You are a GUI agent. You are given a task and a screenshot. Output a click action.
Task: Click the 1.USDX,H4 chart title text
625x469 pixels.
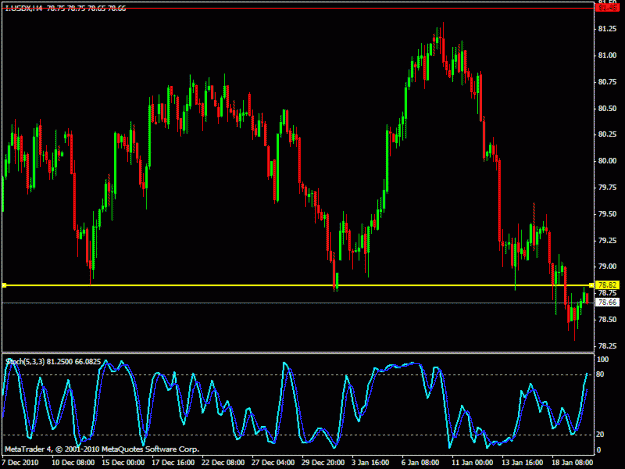23,8
